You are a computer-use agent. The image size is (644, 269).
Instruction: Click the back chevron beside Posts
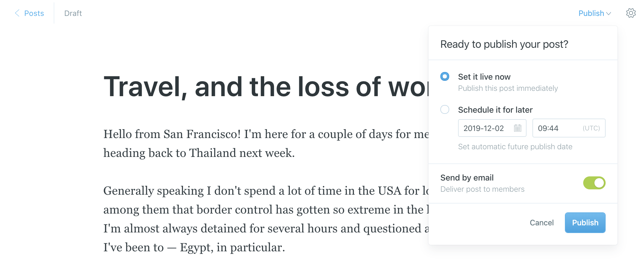coord(17,13)
